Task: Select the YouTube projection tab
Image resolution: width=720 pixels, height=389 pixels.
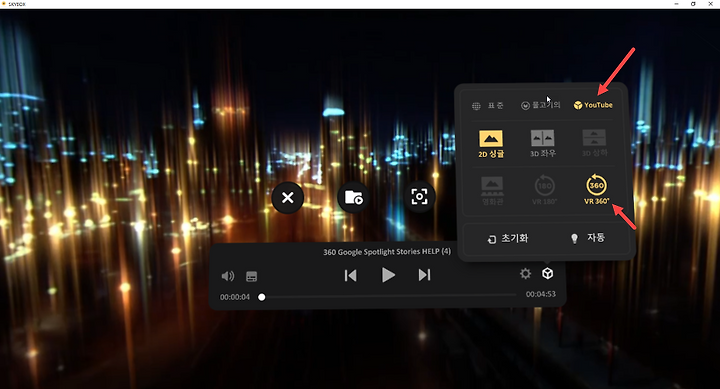Action: (593, 105)
